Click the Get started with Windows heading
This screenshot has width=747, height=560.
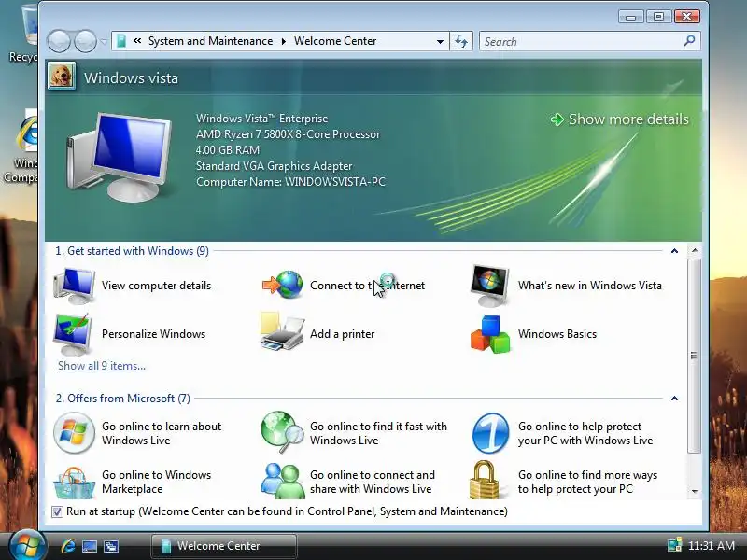coord(132,251)
